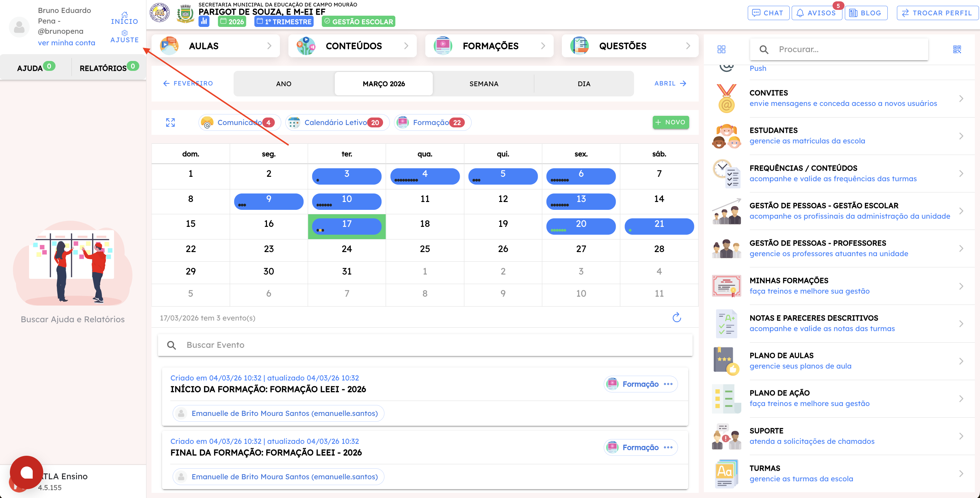980x498 pixels.
Task: Open the Turmas Aa notebook icon
Action: [x=726, y=473]
